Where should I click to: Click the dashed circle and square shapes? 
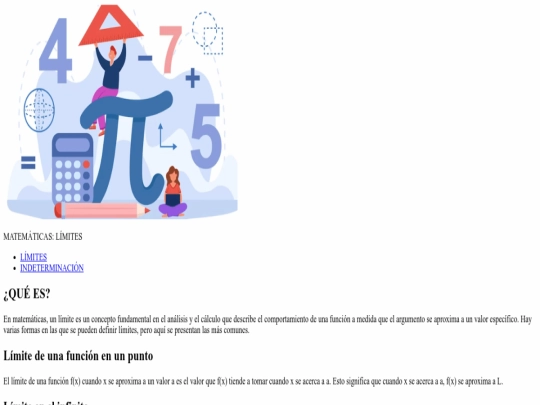tap(208, 33)
